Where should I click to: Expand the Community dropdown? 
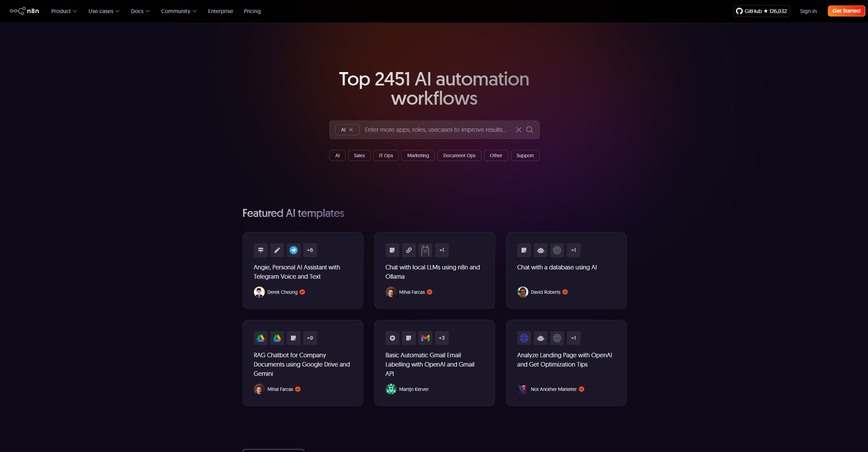(x=179, y=11)
